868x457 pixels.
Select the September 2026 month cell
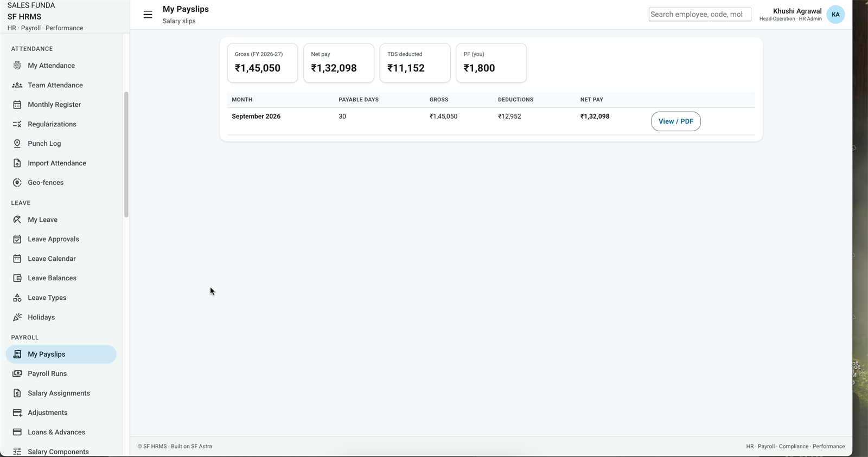[256, 117]
